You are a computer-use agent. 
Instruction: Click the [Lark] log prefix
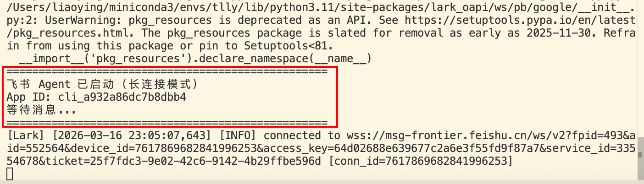[25, 135]
